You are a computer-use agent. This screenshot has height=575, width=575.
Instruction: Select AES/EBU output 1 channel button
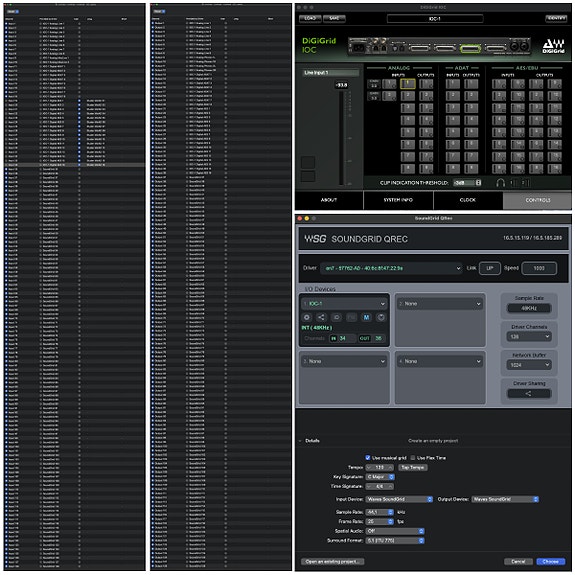pyautogui.click(x=536, y=84)
